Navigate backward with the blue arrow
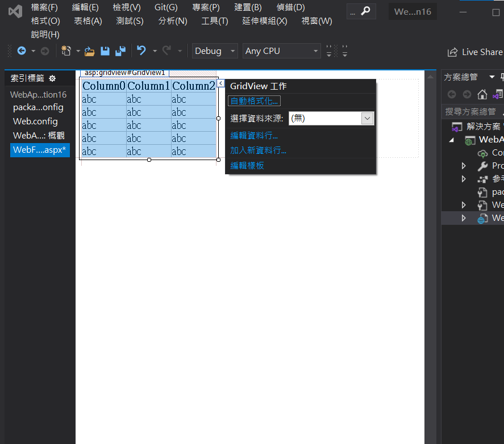Viewport: 504px width, 444px height. 22,51
